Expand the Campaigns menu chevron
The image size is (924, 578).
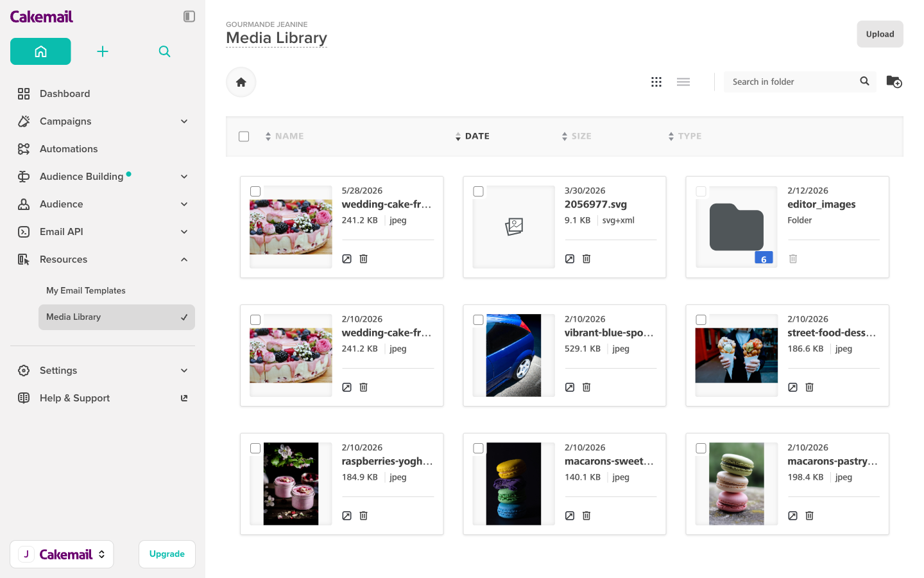pos(184,121)
